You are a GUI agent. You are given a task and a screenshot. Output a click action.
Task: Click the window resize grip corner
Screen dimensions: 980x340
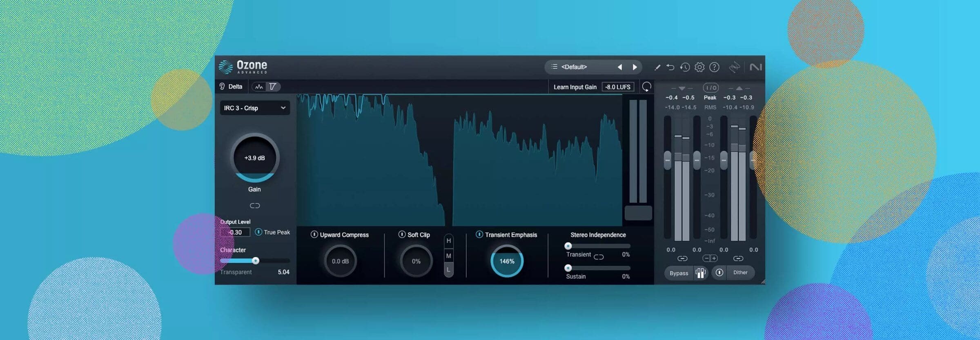tap(762, 282)
